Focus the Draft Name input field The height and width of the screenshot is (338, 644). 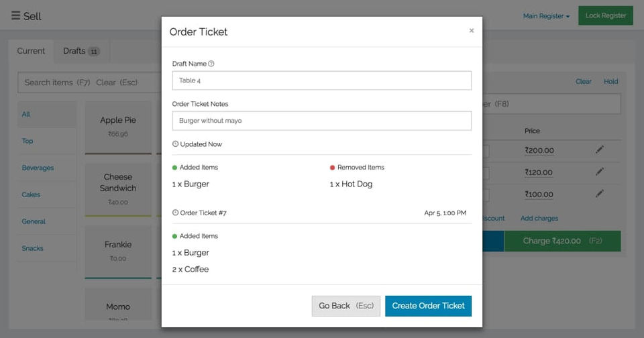pos(322,80)
